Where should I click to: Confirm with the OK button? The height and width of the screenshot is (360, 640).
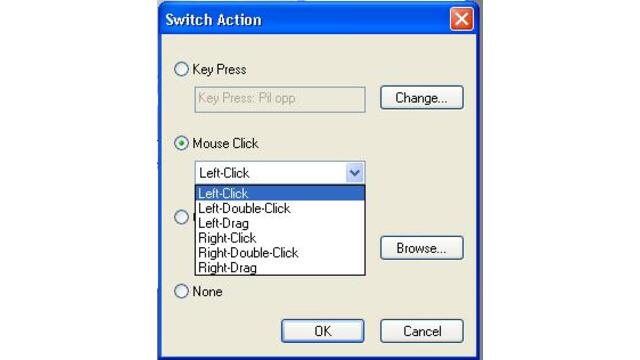[322, 331]
